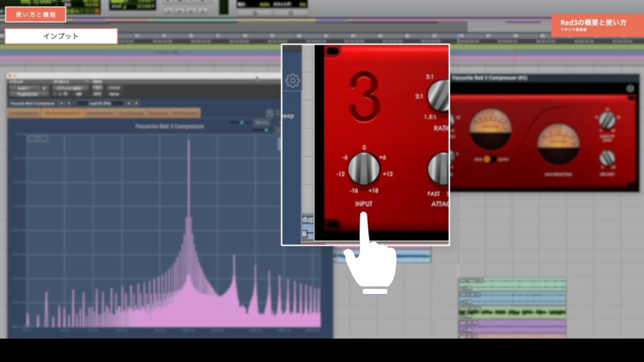The height and width of the screenshot is (362, 644).
Task: Click the RATIO knob in the zoomed view
Action: 438,96
